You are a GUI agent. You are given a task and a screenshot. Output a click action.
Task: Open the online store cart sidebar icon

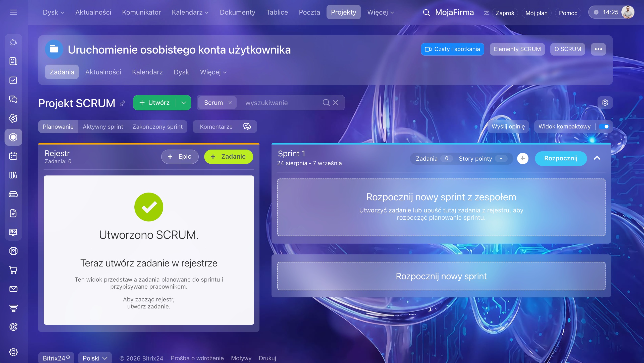[x=13, y=270]
